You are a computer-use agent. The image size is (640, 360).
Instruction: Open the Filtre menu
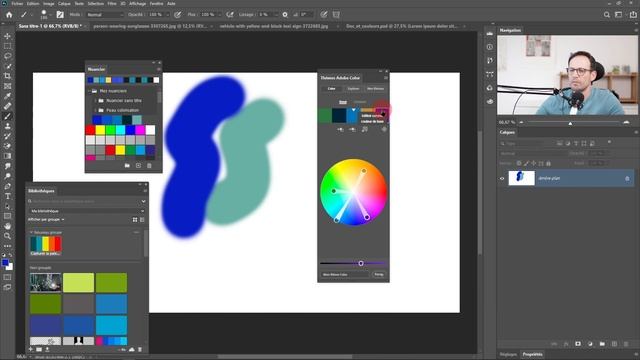[112, 3]
